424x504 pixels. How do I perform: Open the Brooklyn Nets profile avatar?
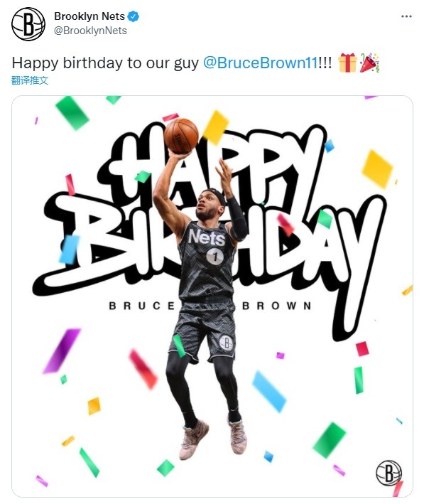(x=28, y=24)
